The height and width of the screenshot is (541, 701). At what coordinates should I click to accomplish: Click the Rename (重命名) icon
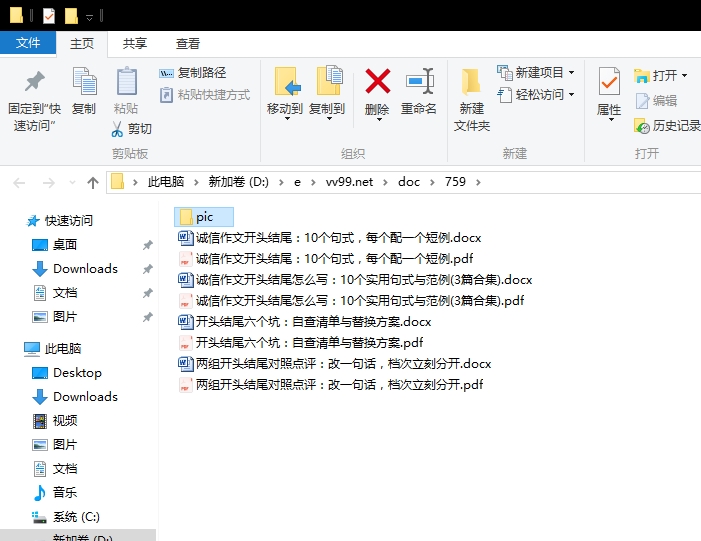pyautogui.click(x=419, y=81)
